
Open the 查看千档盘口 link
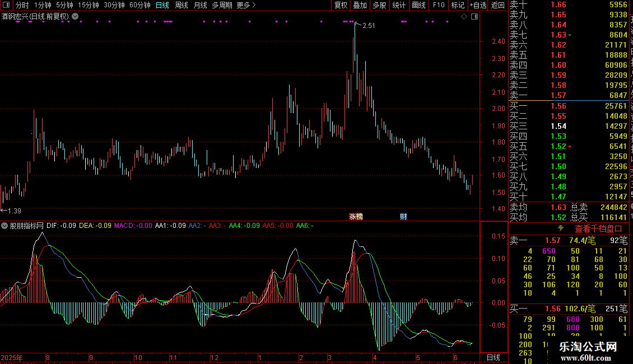click(598, 229)
